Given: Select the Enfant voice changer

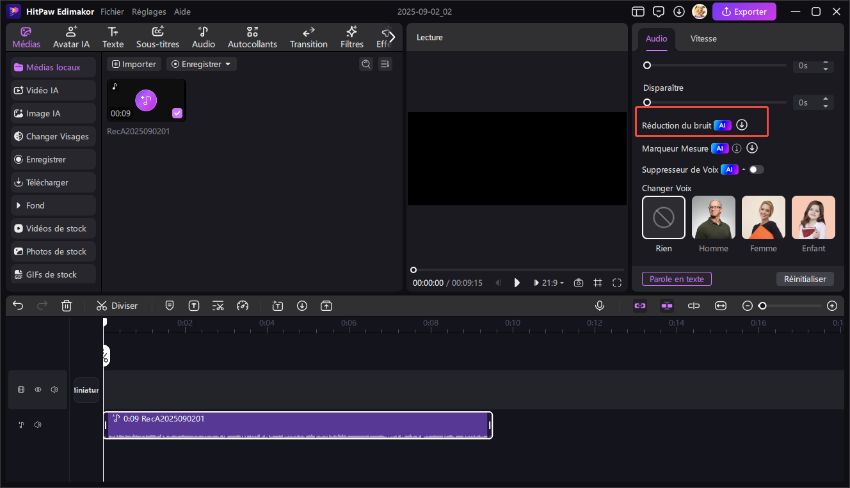Looking at the screenshot, I should tap(813, 217).
